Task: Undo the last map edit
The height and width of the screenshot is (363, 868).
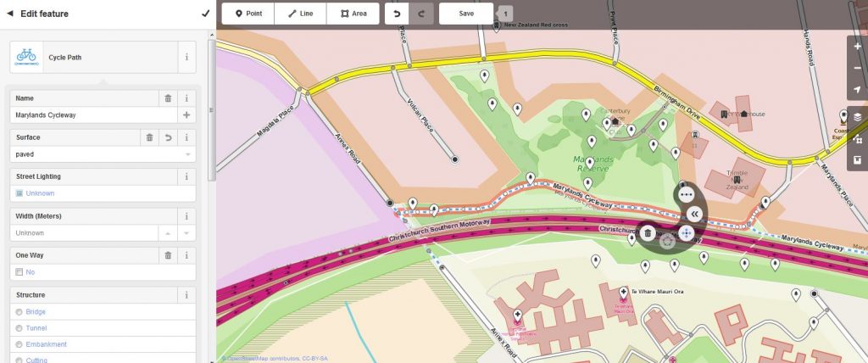Action: click(x=397, y=14)
